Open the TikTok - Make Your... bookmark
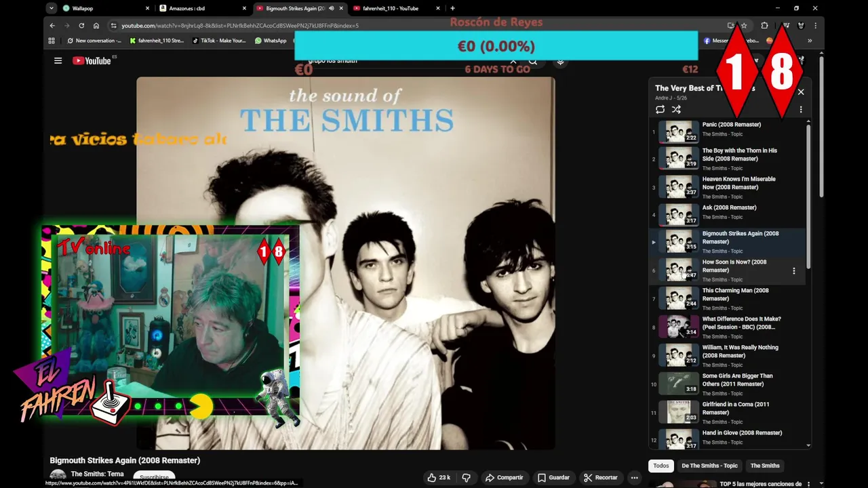The height and width of the screenshot is (488, 868). pyautogui.click(x=219, y=41)
